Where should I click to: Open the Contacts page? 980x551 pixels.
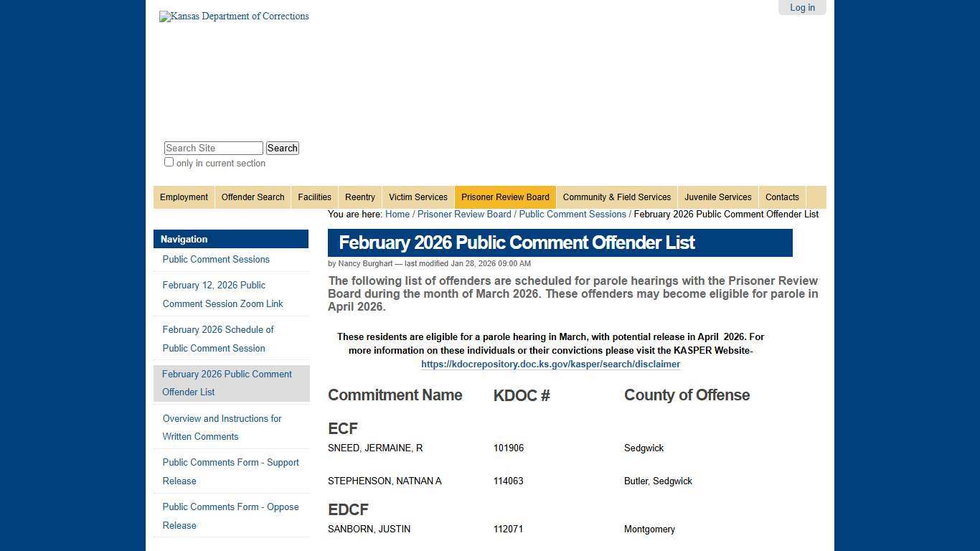tap(782, 197)
